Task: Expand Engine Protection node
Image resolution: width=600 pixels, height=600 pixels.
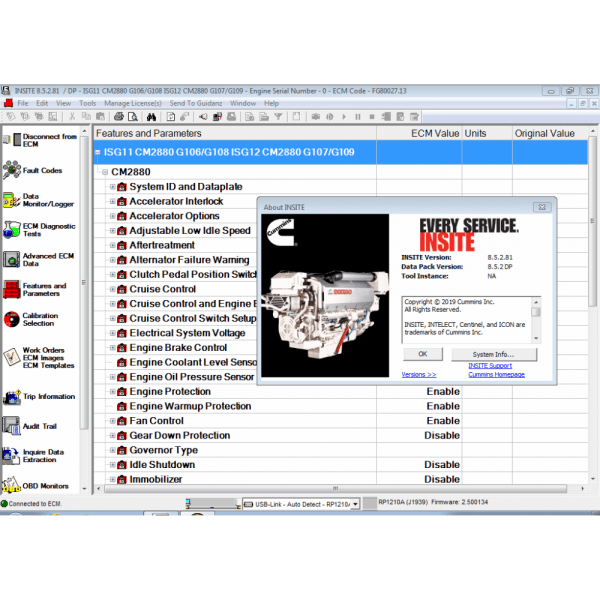Action: coord(112,391)
